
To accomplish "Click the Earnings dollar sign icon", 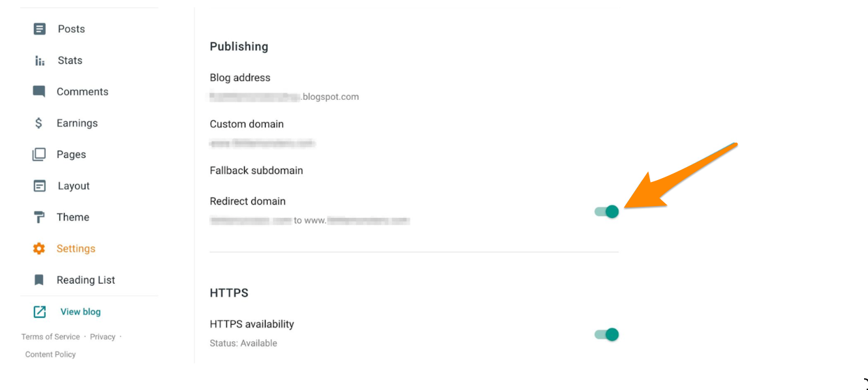I will coord(39,123).
